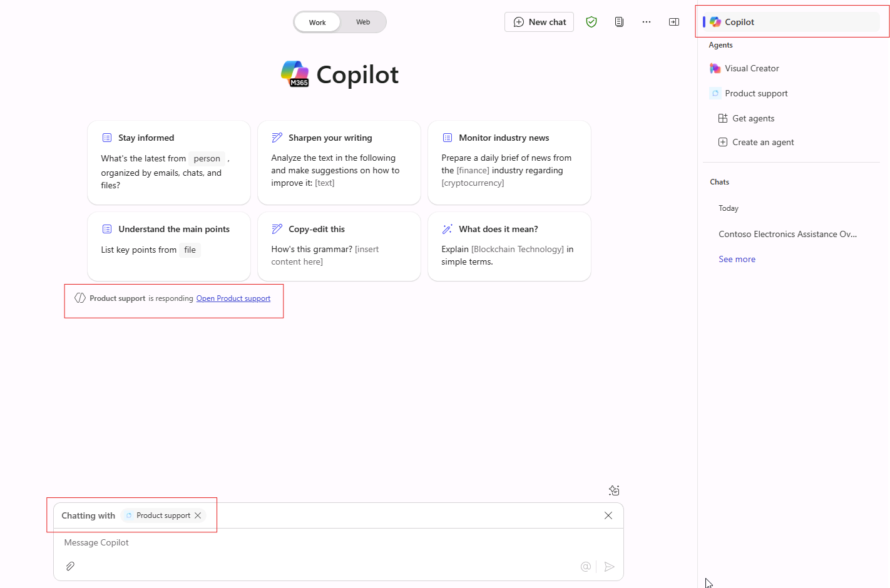
Task: Click the paperclip attach icon
Action: point(70,566)
